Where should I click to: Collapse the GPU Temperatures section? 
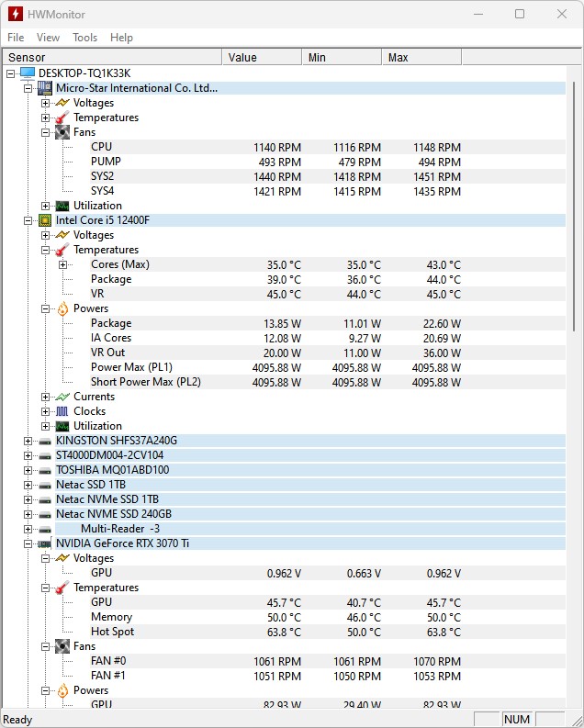coord(45,588)
